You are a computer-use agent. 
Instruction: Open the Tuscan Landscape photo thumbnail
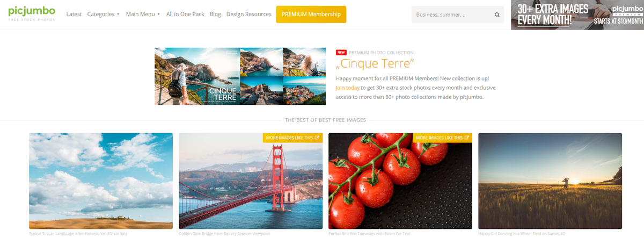coord(101,181)
